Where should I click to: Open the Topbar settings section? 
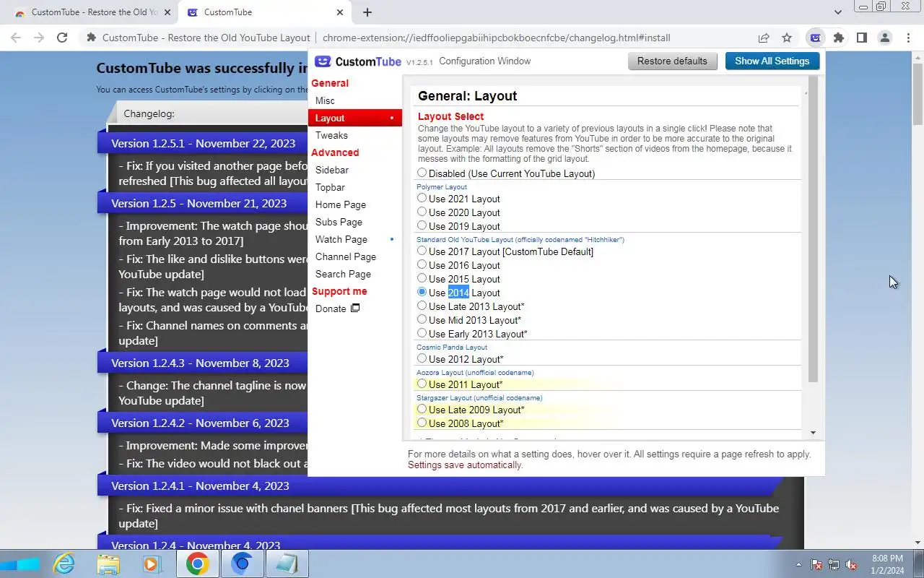330,187
